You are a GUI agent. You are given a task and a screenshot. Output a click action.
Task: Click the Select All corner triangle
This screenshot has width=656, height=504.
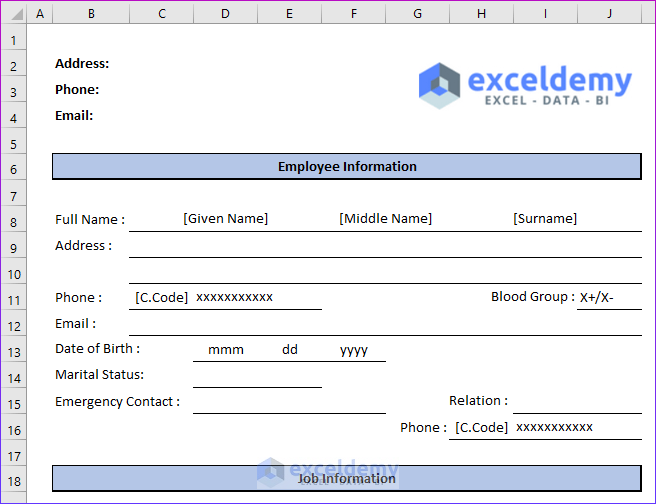click(16, 14)
